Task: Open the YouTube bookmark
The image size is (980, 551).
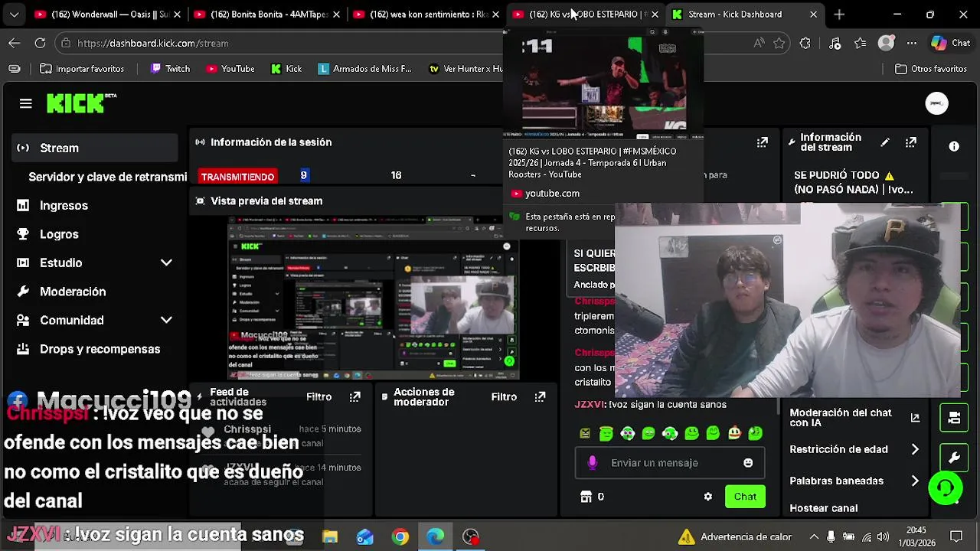Action: (x=230, y=69)
